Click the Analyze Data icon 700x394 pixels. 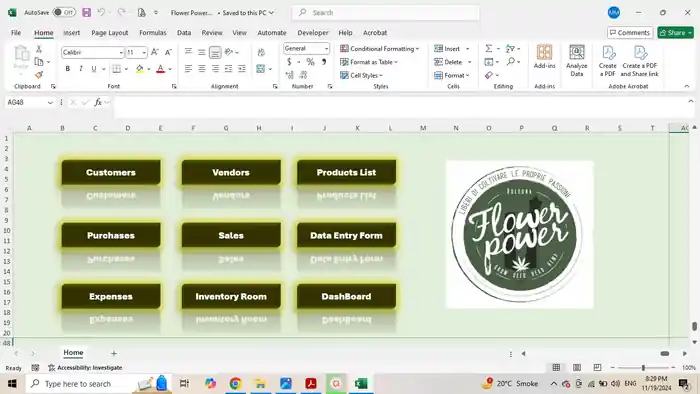576,60
